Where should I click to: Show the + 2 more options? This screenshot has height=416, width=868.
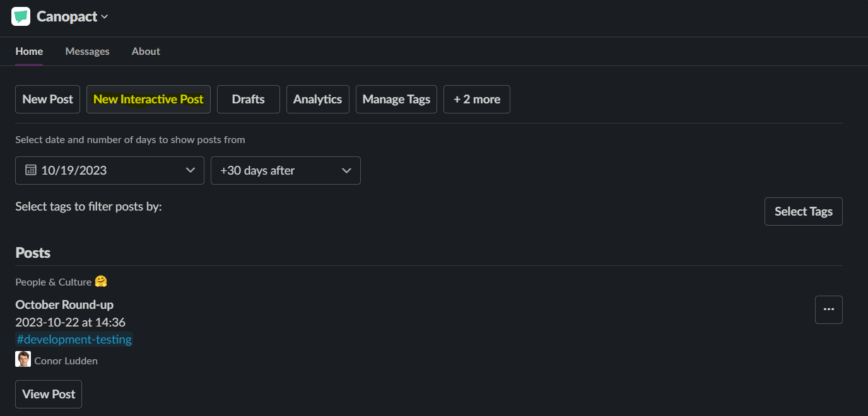click(477, 100)
